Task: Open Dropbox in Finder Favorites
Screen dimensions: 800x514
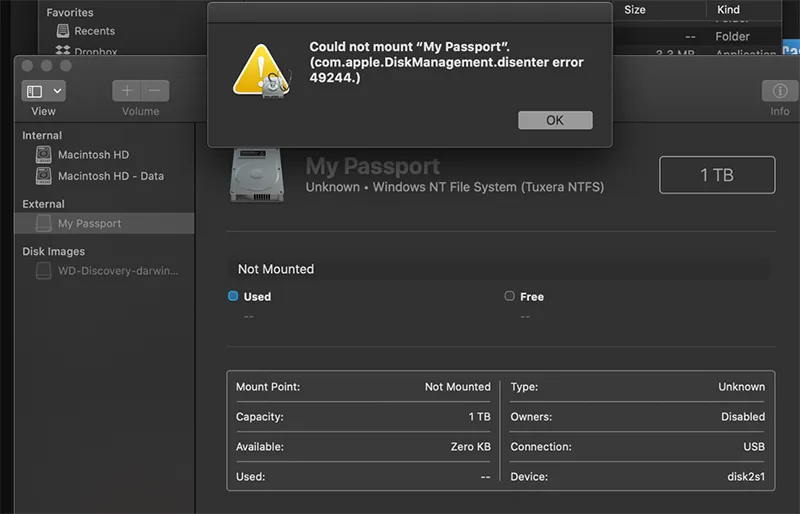Action: [x=96, y=52]
